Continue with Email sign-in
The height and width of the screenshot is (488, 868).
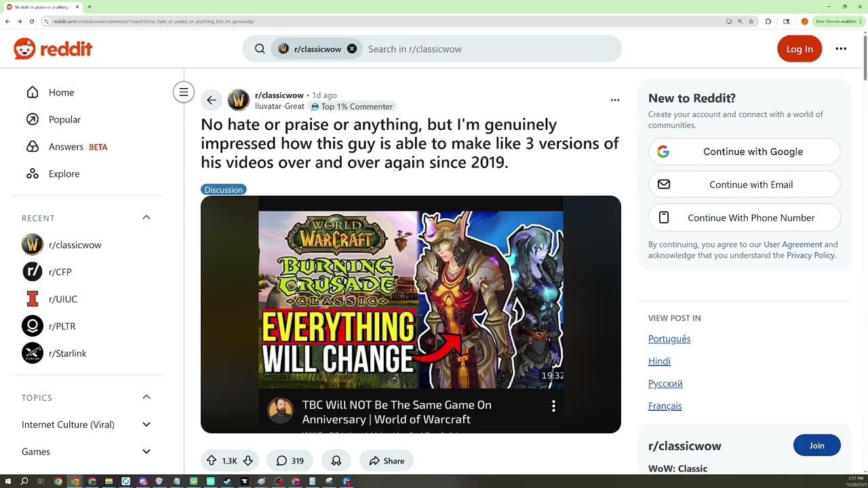pos(745,184)
